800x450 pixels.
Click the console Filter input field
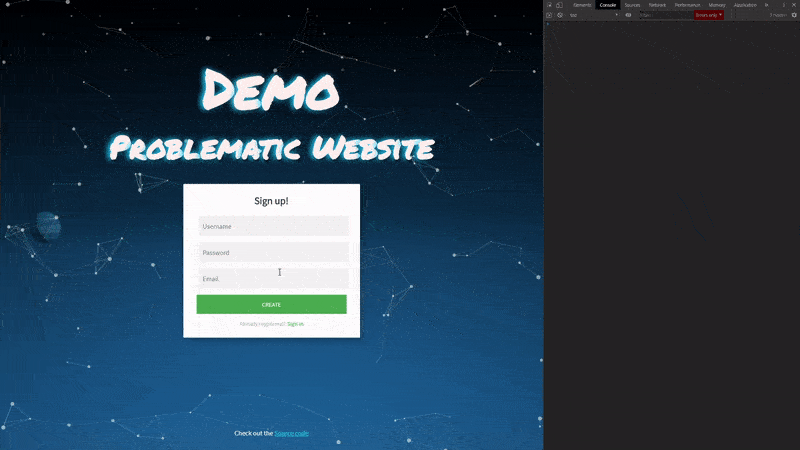click(666, 15)
